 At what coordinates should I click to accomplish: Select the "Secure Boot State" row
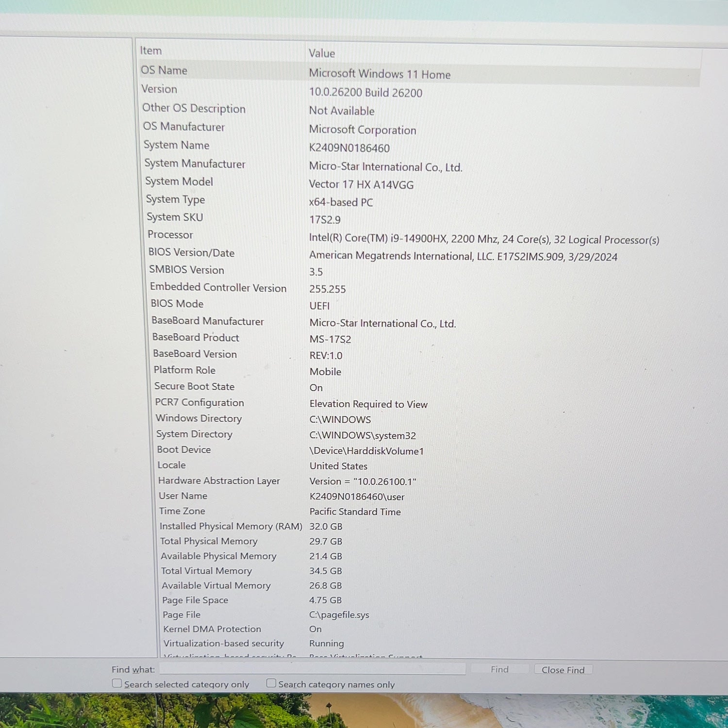(x=426, y=387)
